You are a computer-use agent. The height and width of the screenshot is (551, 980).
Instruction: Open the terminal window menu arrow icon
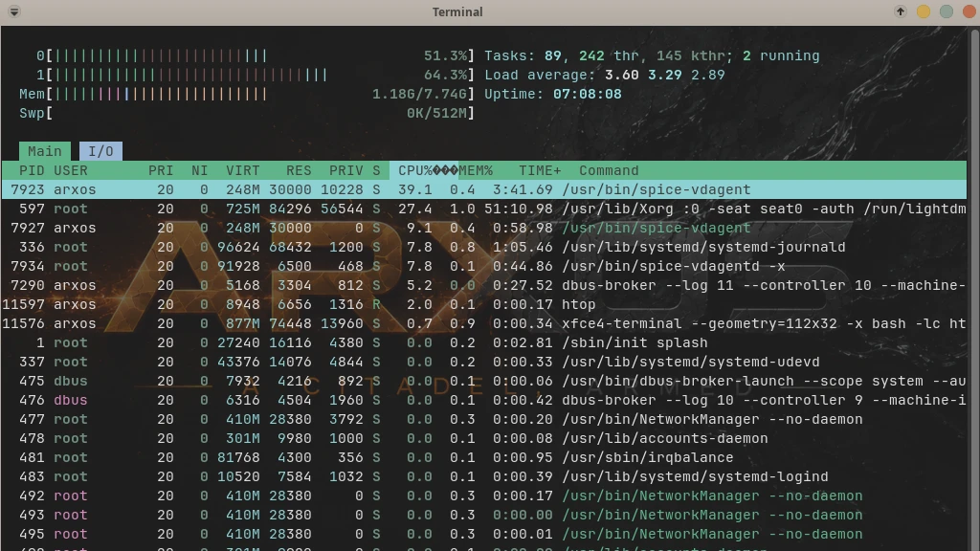pos(13,11)
